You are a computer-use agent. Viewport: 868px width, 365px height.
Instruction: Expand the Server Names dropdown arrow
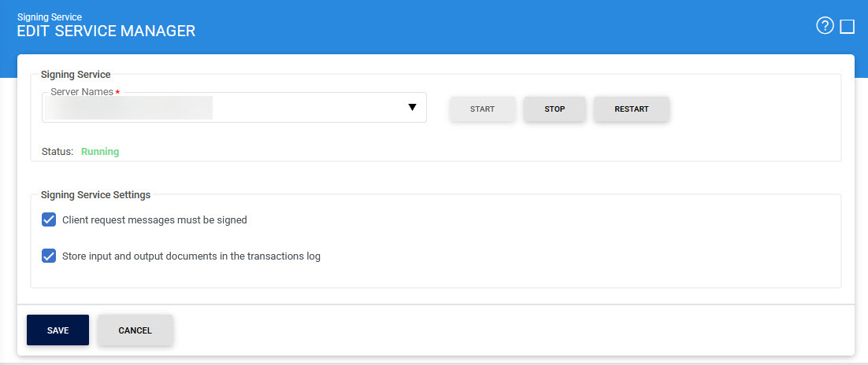pyautogui.click(x=412, y=108)
